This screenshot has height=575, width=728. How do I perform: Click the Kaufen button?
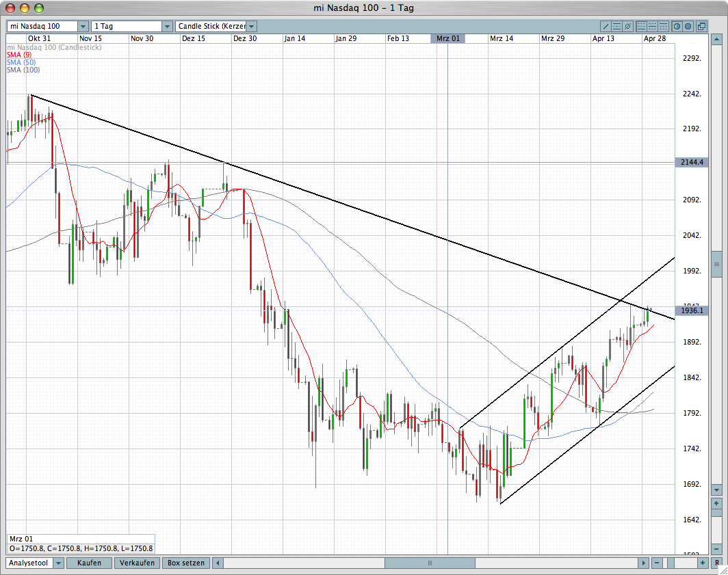point(89,563)
